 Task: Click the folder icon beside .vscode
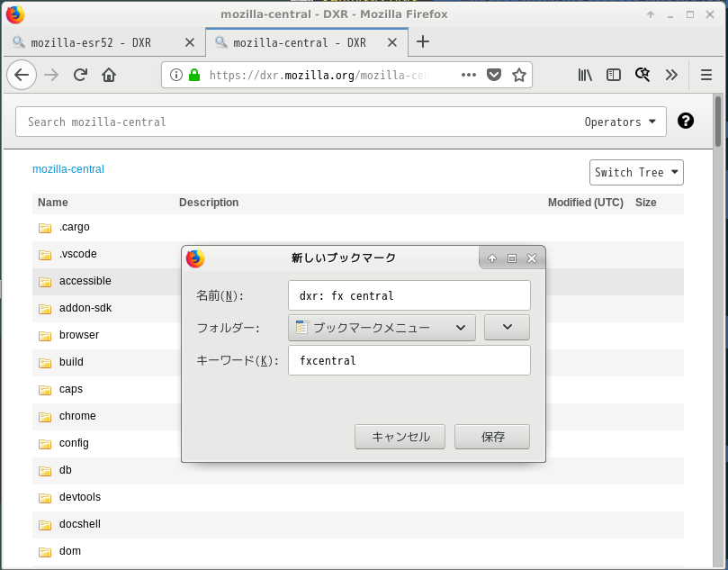coord(45,255)
